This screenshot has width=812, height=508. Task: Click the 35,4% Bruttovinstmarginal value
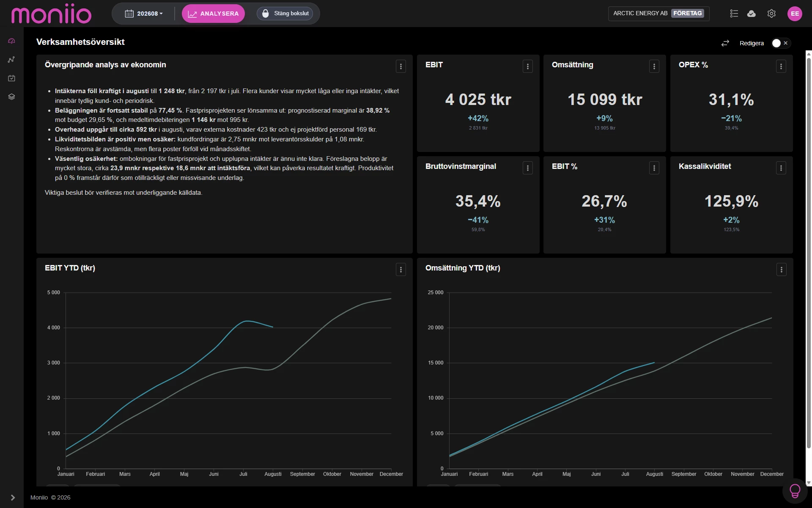coord(478,201)
